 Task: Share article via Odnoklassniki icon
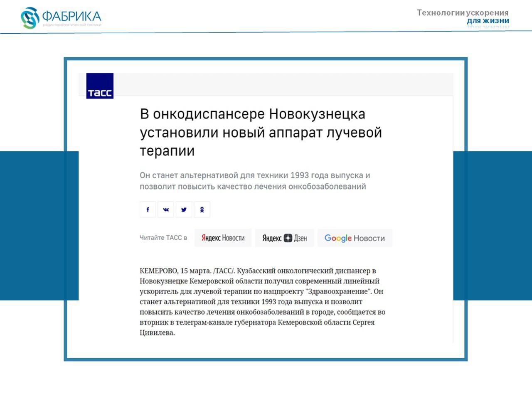pos(202,209)
